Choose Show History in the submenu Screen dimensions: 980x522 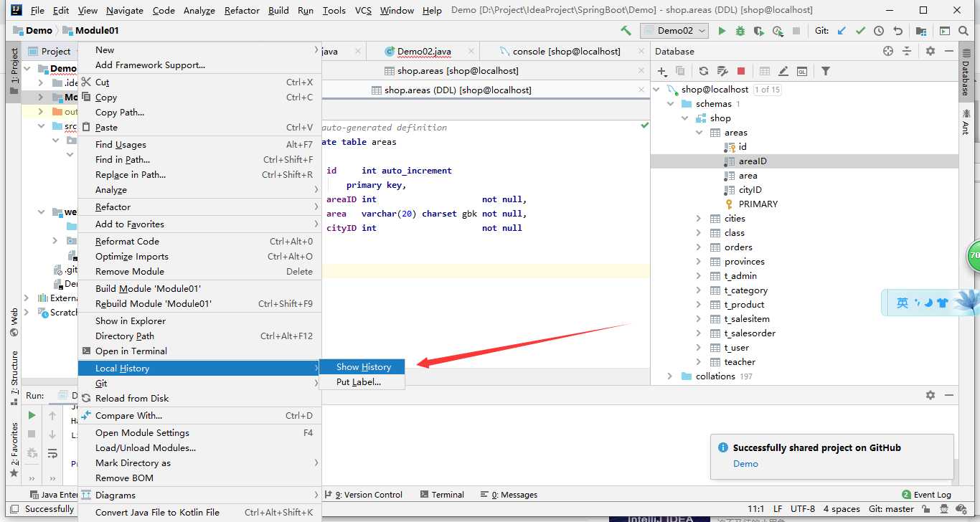(362, 367)
